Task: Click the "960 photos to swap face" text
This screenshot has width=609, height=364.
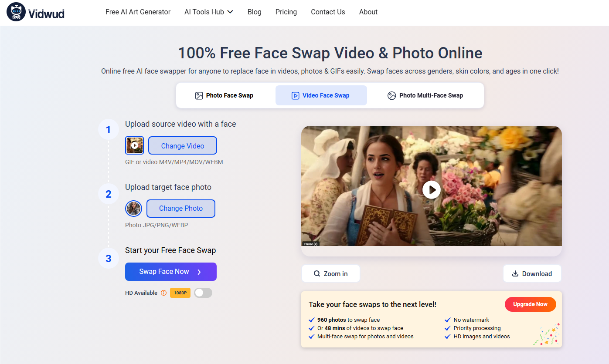Action: pyautogui.click(x=348, y=320)
